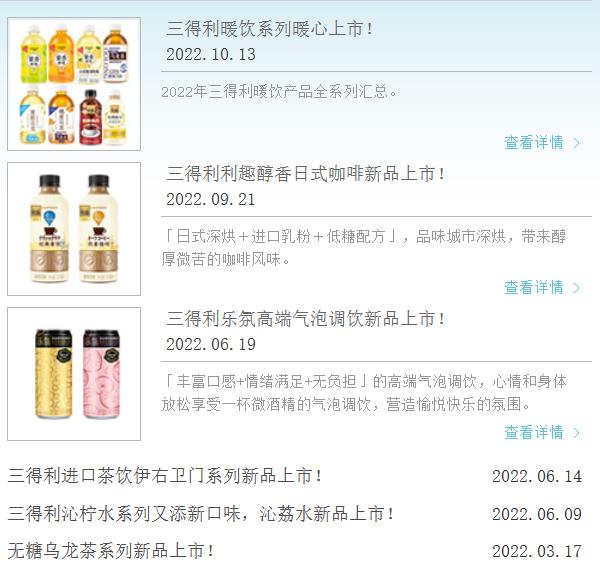Open 无糖乌龙茶系列新品上市 news item

pyautogui.click(x=111, y=551)
